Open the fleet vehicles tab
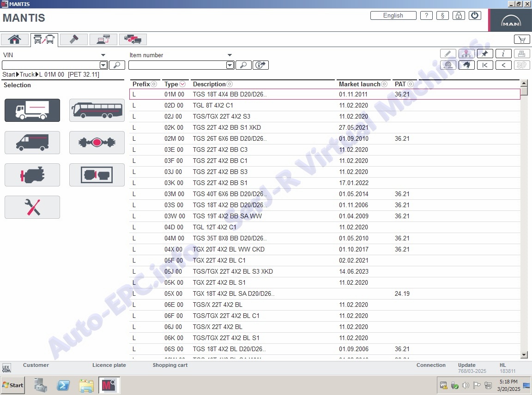Viewport: 532px width, 395px height. tap(133, 39)
